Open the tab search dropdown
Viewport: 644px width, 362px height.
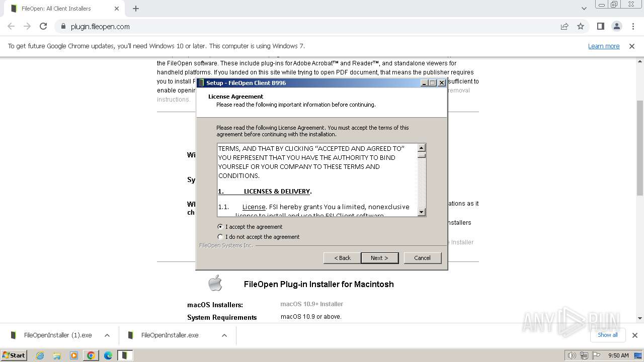point(584,9)
